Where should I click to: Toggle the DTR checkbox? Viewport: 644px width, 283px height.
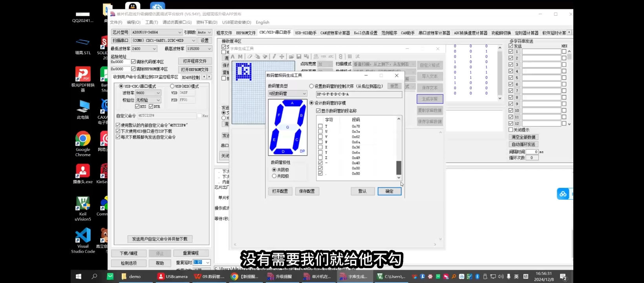tap(151, 107)
